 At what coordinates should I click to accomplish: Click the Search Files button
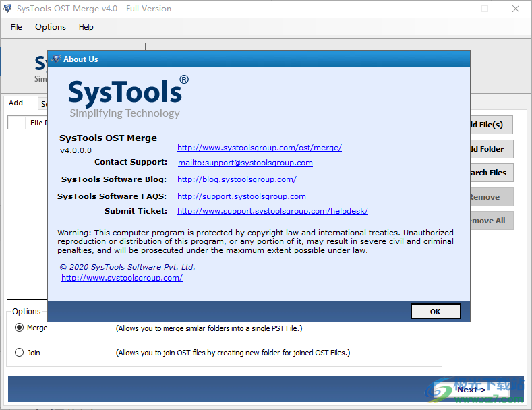pos(490,173)
